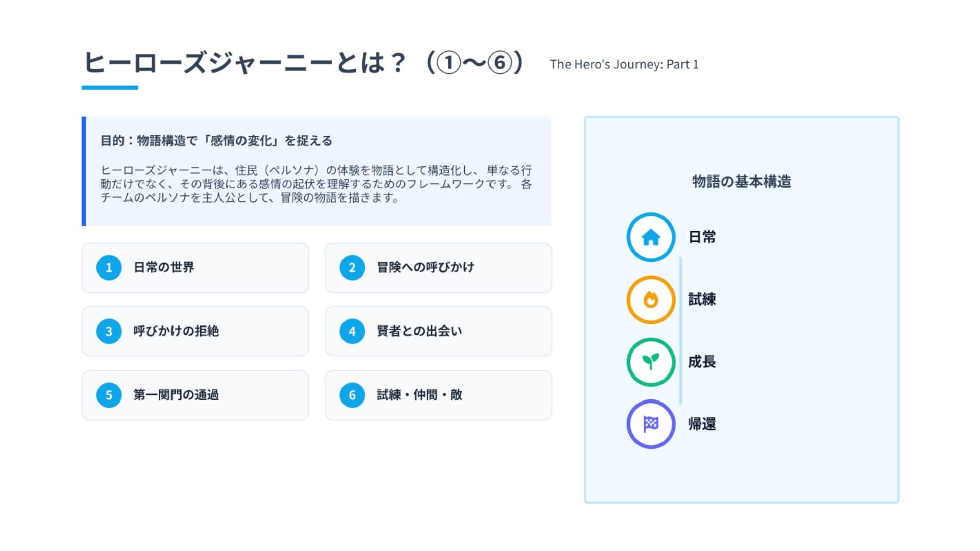Click the number 2 circle badge
The width and height of the screenshot is (980, 551).
(352, 268)
